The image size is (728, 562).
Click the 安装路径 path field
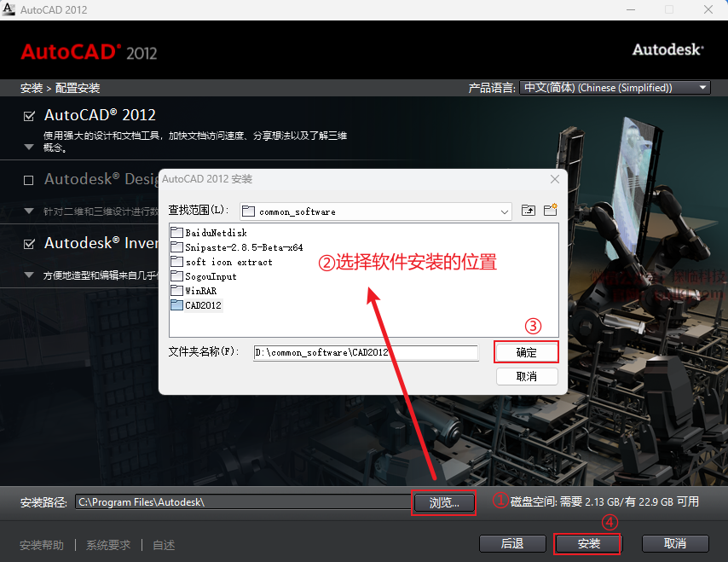[x=243, y=502]
